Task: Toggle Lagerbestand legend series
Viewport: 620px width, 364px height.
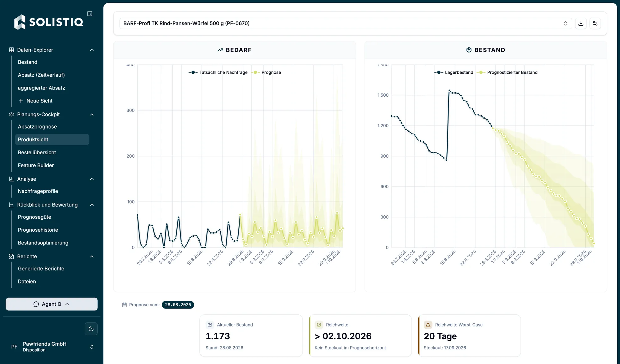Action: [454, 72]
